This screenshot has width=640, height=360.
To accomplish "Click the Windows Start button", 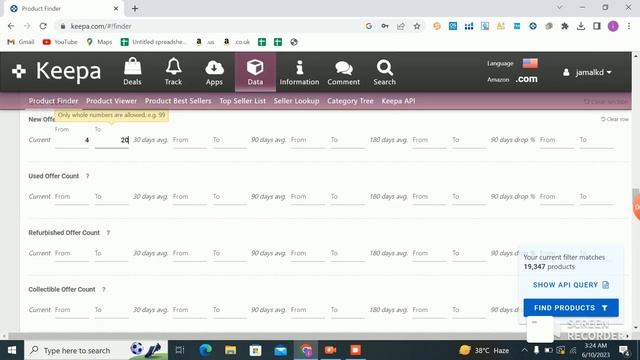I will pos(12,350).
